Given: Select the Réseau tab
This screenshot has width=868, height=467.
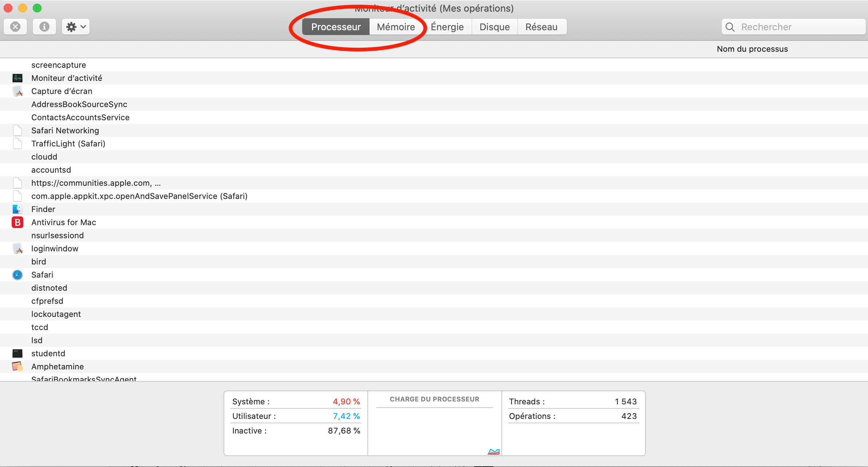Looking at the screenshot, I should click(541, 27).
